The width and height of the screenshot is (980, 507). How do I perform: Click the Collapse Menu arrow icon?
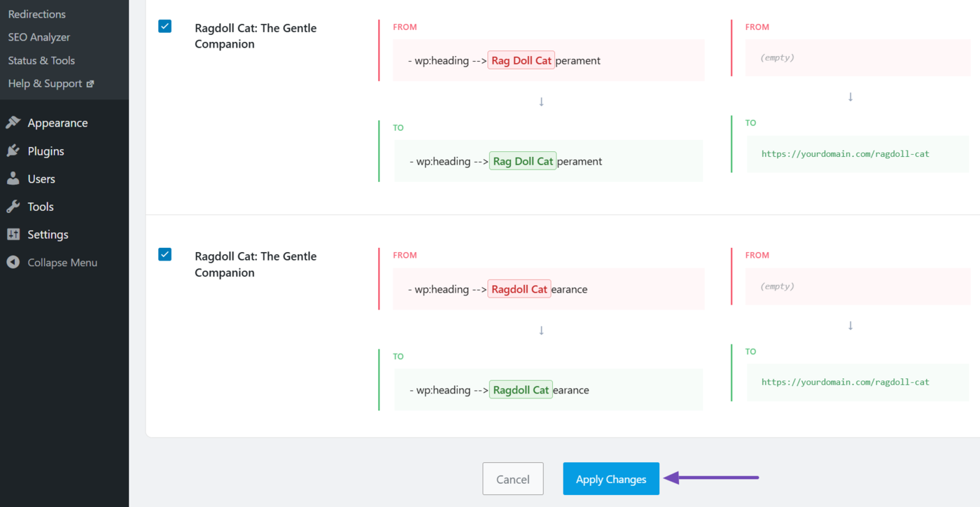click(x=13, y=263)
